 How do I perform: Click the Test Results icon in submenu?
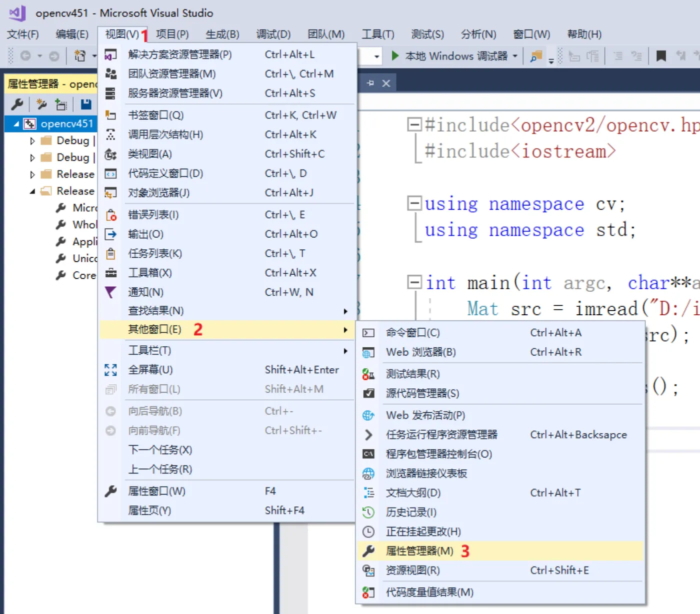coord(368,374)
